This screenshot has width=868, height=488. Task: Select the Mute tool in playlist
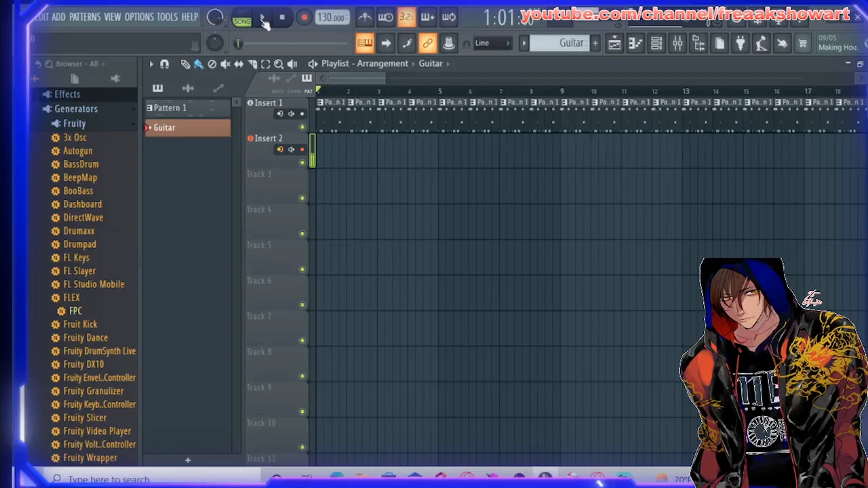(225, 64)
